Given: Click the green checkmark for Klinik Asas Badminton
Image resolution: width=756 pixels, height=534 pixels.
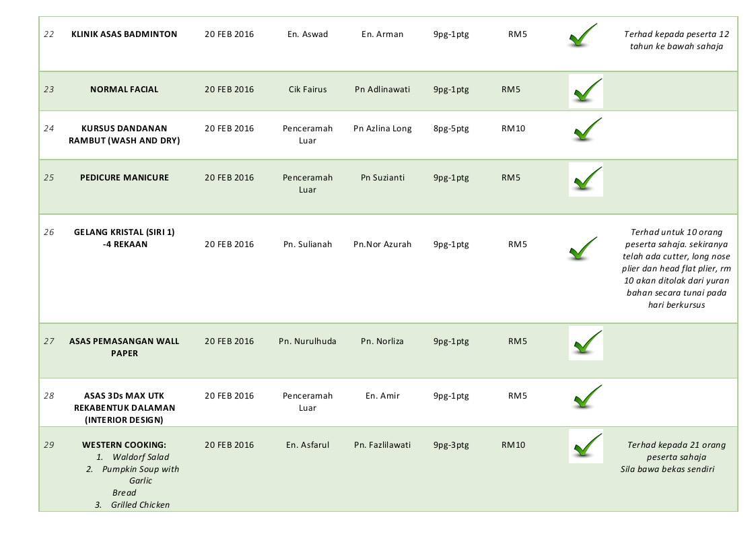Looking at the screenshot, I should tap(583, 35).
